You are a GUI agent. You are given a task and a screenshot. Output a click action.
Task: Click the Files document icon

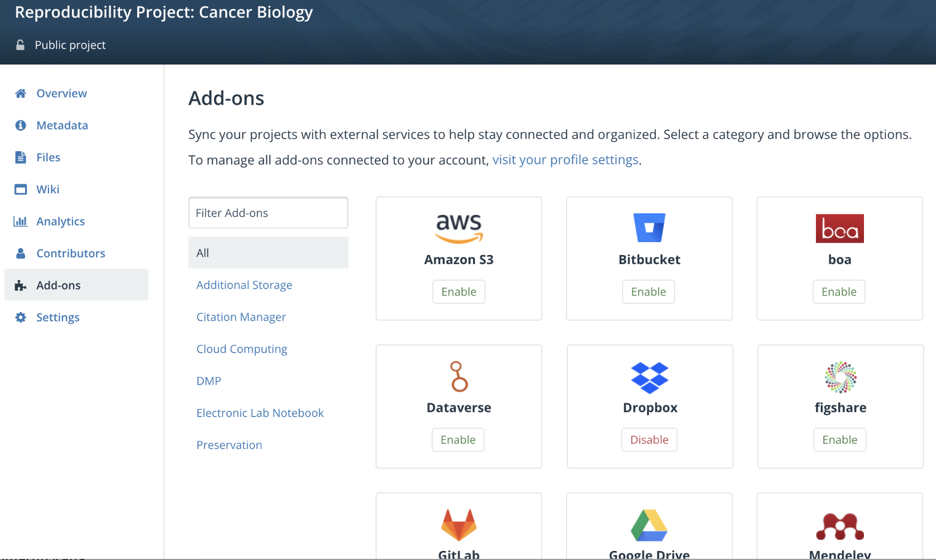(21, 157)
